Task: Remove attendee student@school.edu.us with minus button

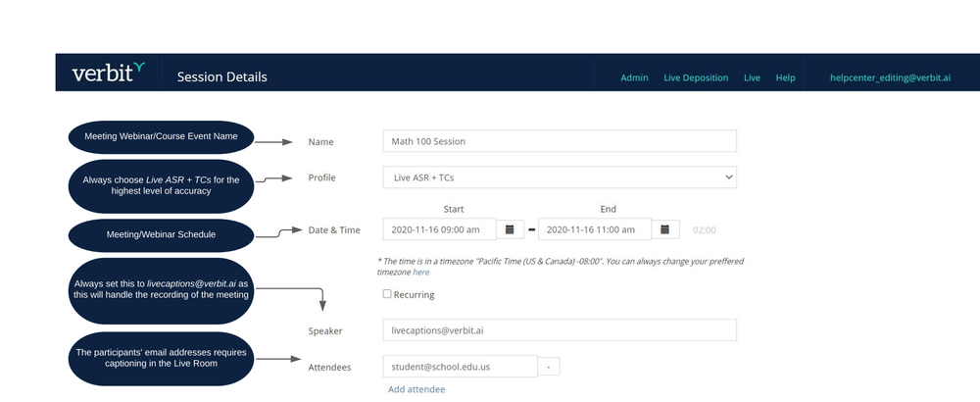Action: (x=548, y=367)
